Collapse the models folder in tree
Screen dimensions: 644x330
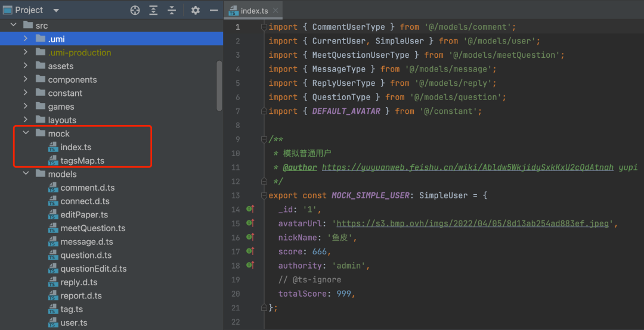pyautogui.click(x=26, y=174)
